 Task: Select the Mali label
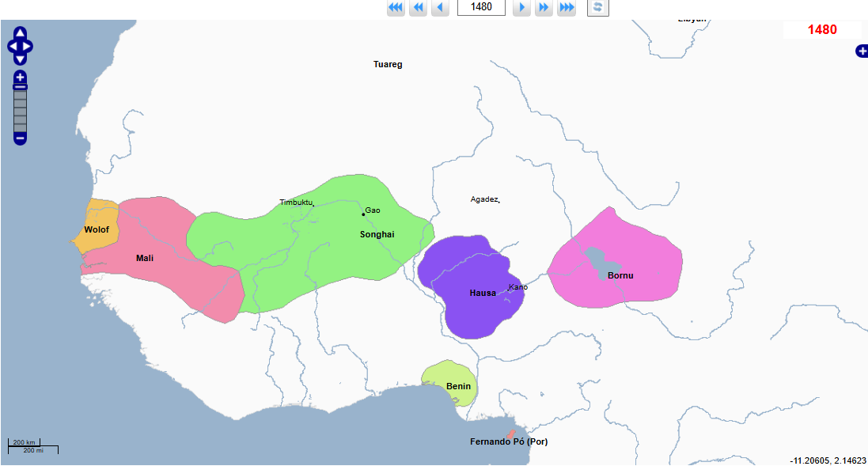click(145, 259)
